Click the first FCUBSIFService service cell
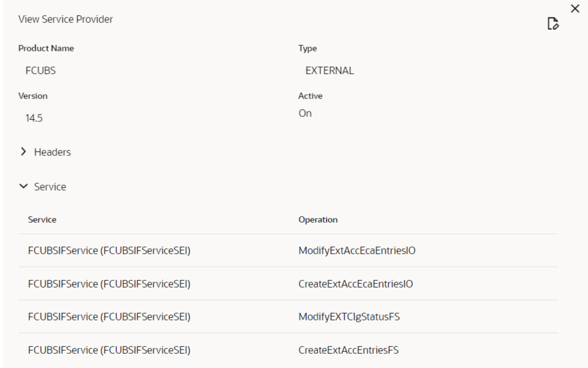 click(x=109, y=250)
